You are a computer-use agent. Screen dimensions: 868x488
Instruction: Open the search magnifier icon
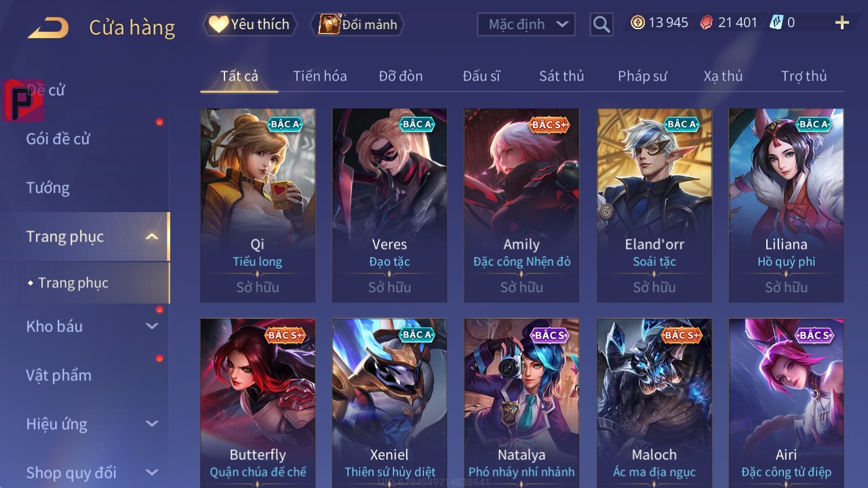(x=601, y=24)
